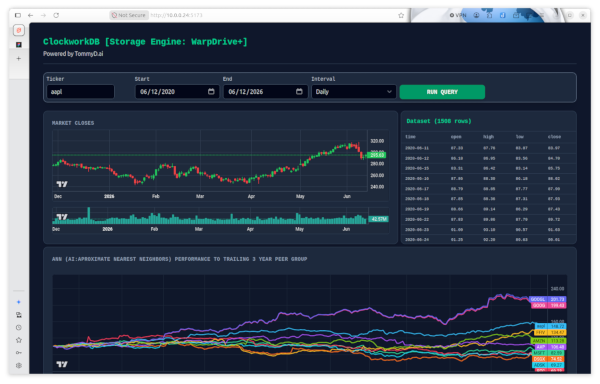Select the 2020-06-19 dataset row

(489, 209)
